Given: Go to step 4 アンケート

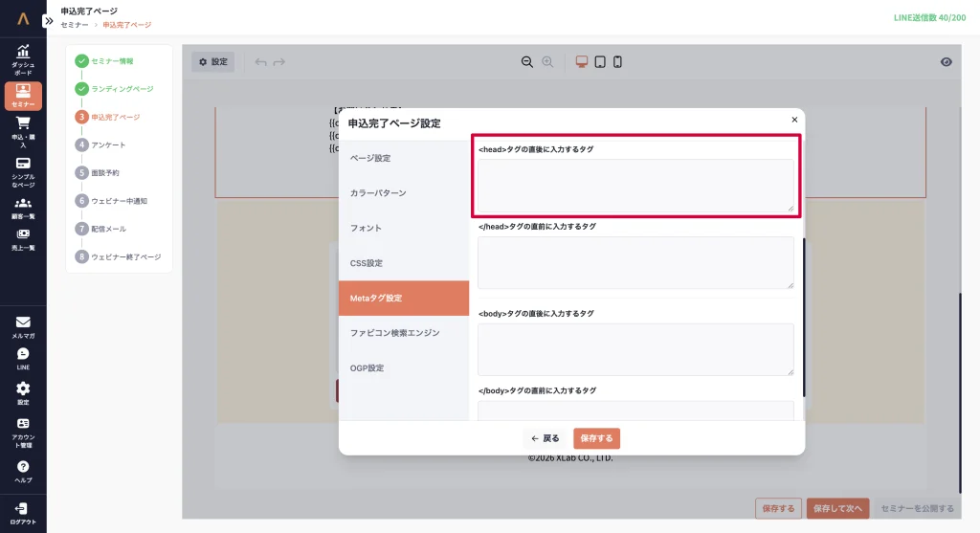Looking at the screenshot, I should pos(107,145).
